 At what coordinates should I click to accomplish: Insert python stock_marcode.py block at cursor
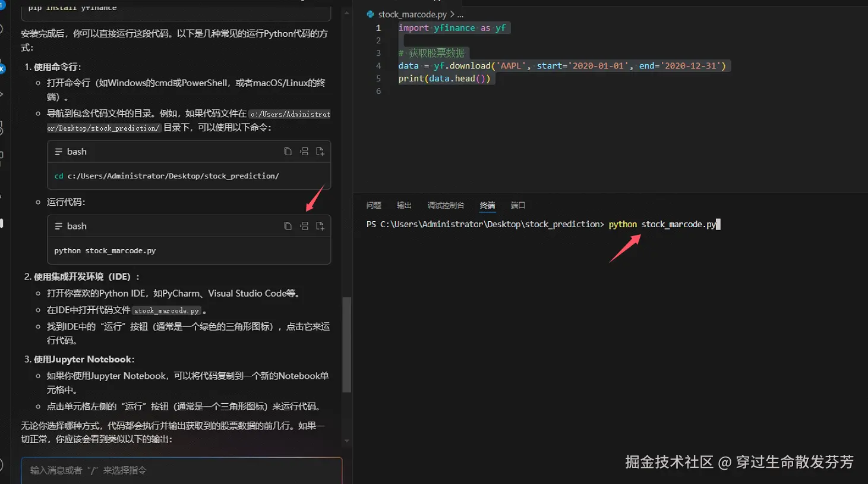click(304, 226)
